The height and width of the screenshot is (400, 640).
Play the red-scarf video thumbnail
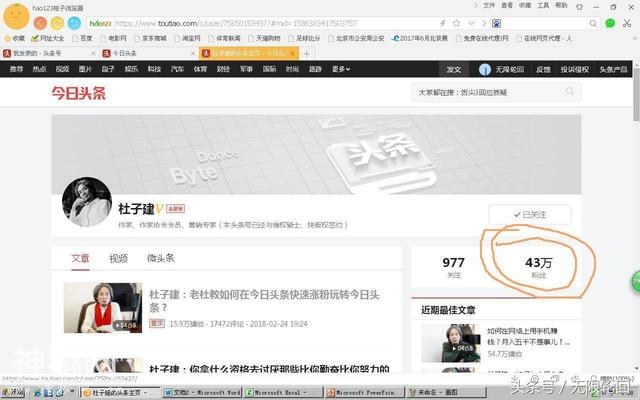coord(103,308)
